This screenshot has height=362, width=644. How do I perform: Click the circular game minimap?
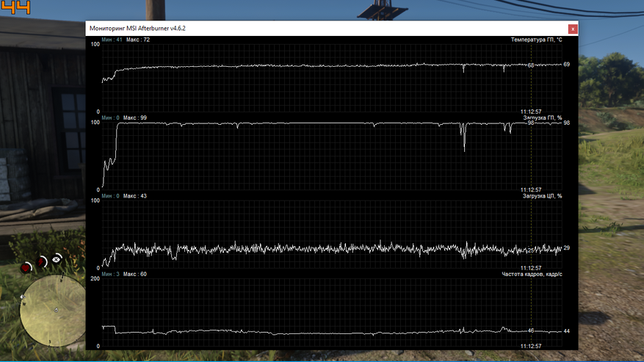point(53,310)
